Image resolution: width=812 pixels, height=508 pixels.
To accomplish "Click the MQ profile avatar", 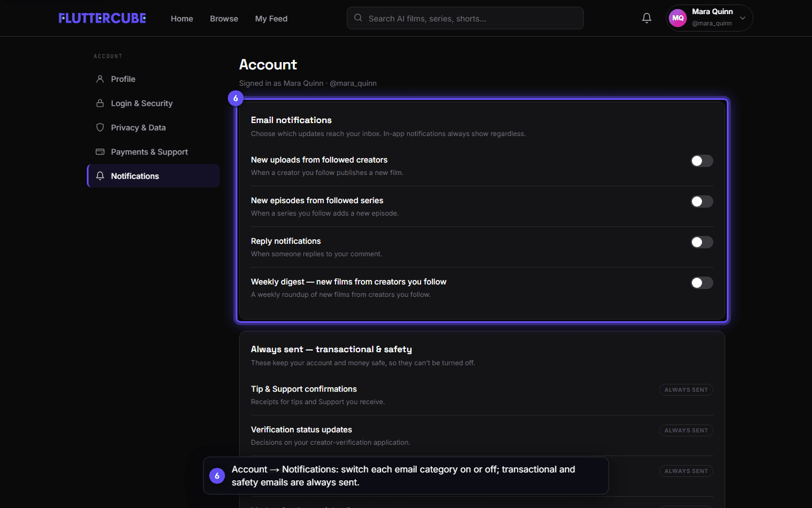I will (x=678, y=18).
